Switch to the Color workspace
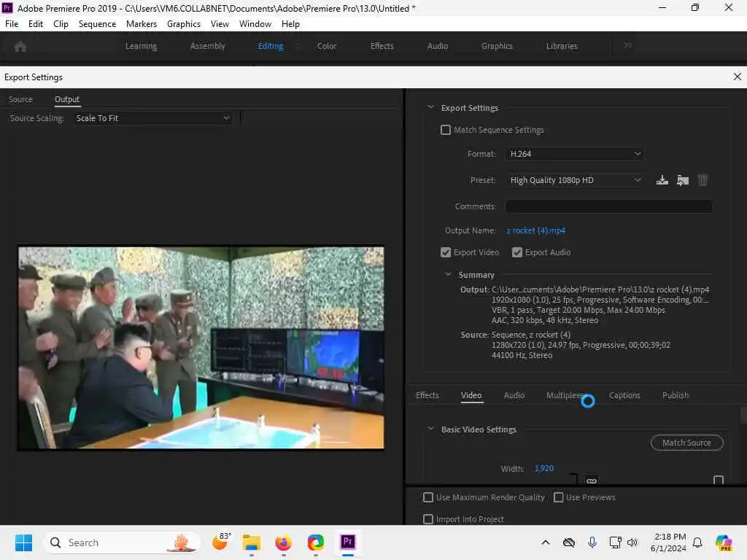The width and height of the screenshot is (747, 560). coord(327,46)
